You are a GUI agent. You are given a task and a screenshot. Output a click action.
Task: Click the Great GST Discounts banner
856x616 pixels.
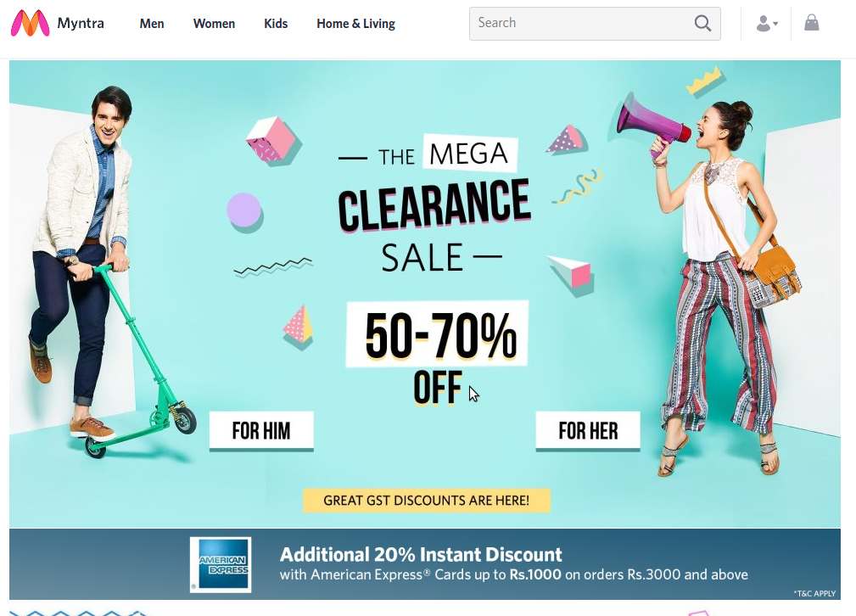point(427,501)
